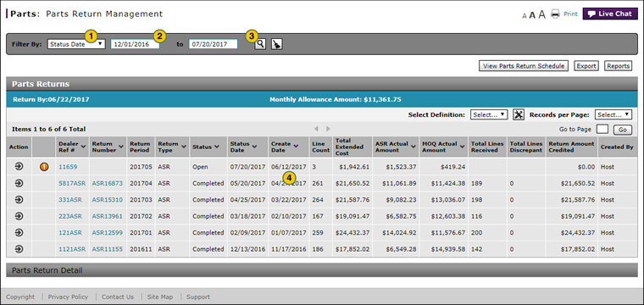Image resolution: width=644 pixels, height=305 pixels.
Task: Sort by ASR Actual Amount column arrow
Action: click(413, 147)
